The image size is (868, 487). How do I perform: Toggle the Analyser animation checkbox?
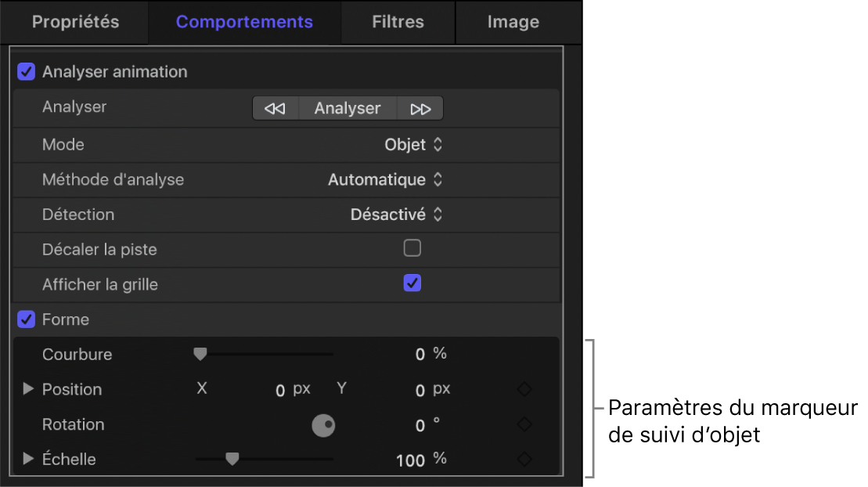tap(26, 72)
